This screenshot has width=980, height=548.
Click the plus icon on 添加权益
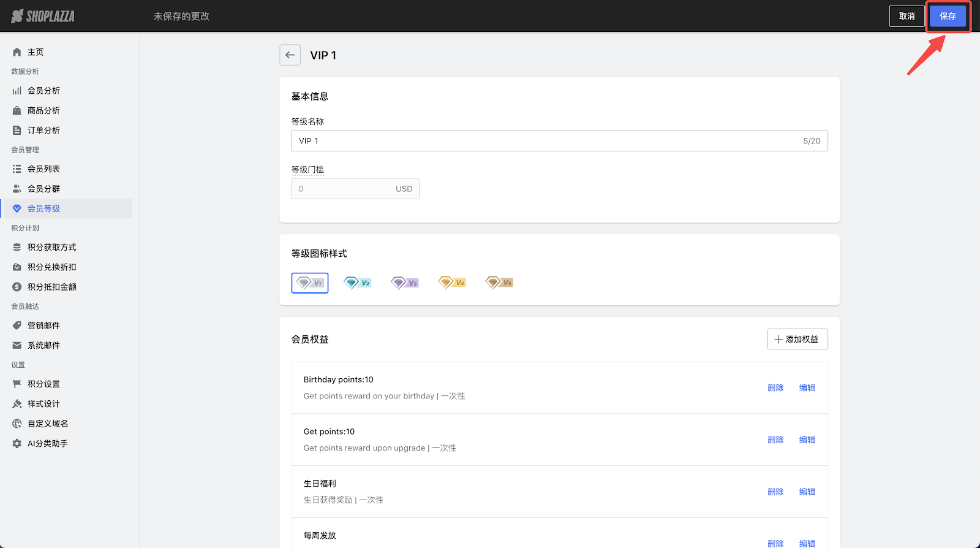click(778, 340)
